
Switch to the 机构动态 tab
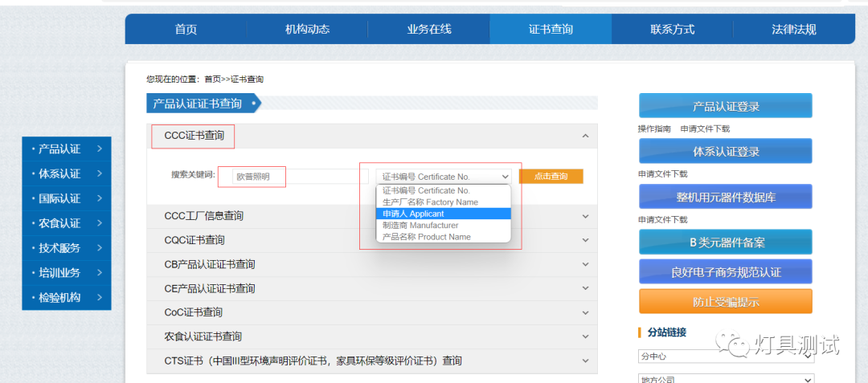coord(307,30)
